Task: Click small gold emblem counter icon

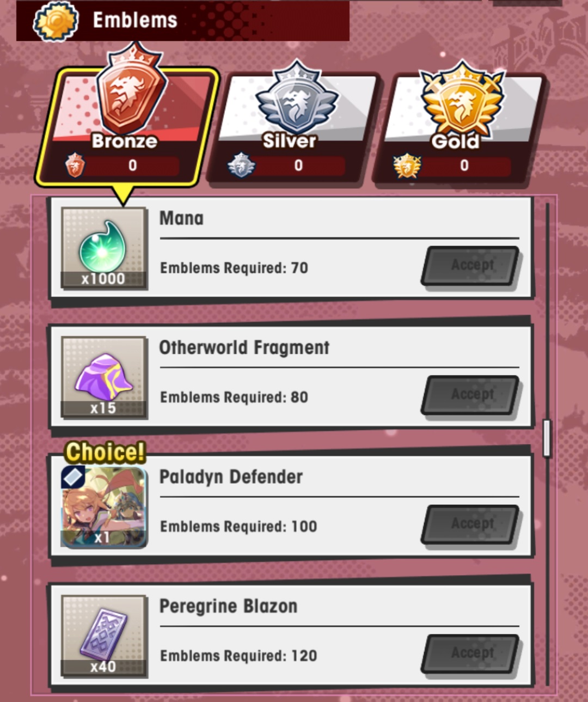Action: pyautogui.click(x=407, y=166)
